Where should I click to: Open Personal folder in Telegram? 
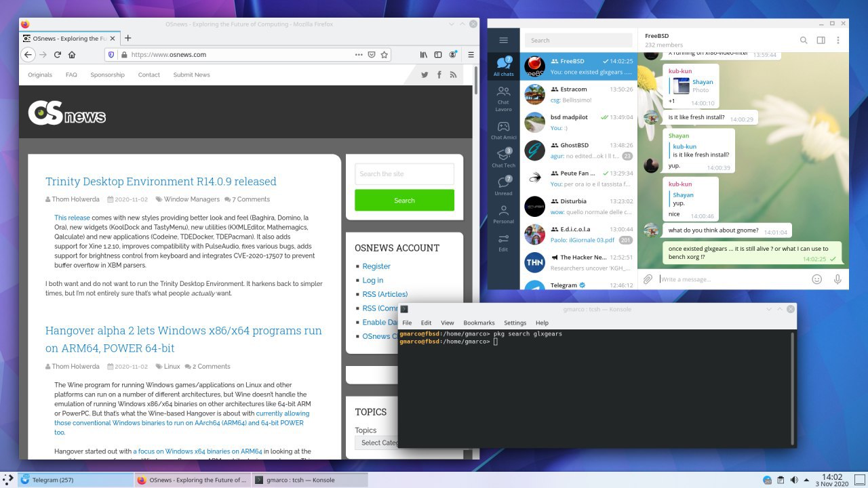click(503, 213)
